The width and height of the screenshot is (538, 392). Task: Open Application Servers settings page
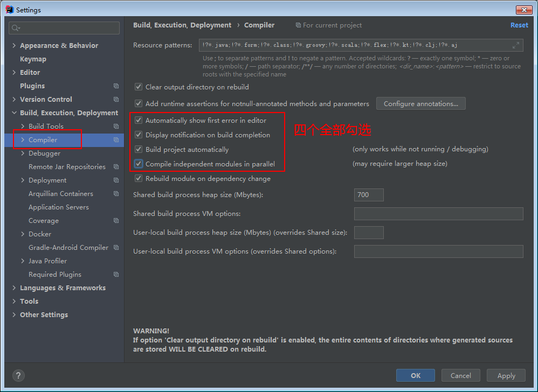[x=58, y=207]
